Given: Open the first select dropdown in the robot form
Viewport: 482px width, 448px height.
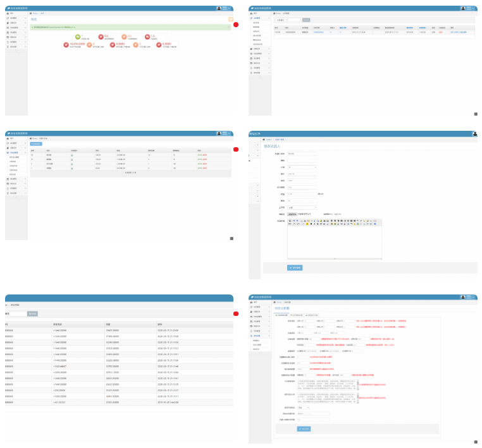Looking at the screenshot, I should click(302, 167).
